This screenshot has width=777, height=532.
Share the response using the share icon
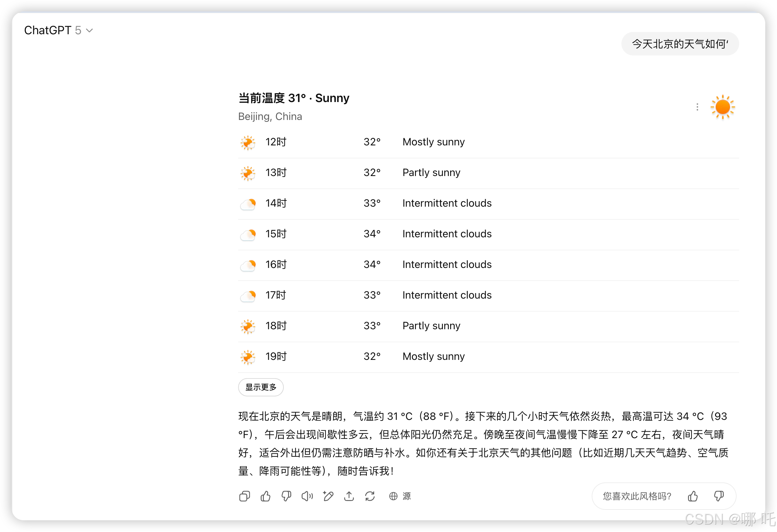[x=349, y=496]
